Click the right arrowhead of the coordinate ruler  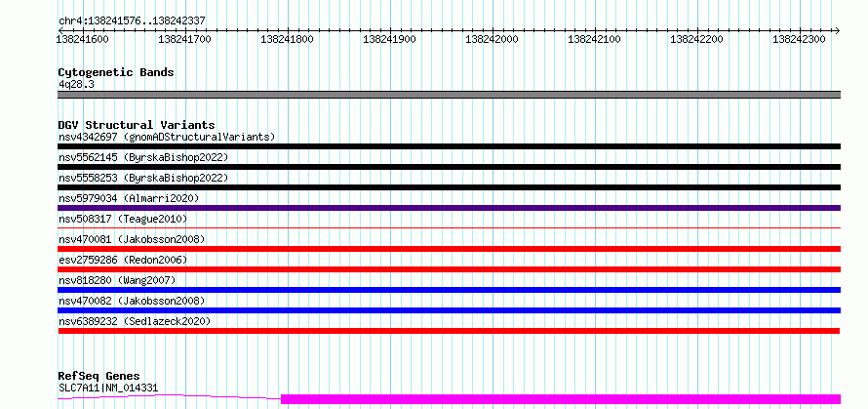click(837, 30)
